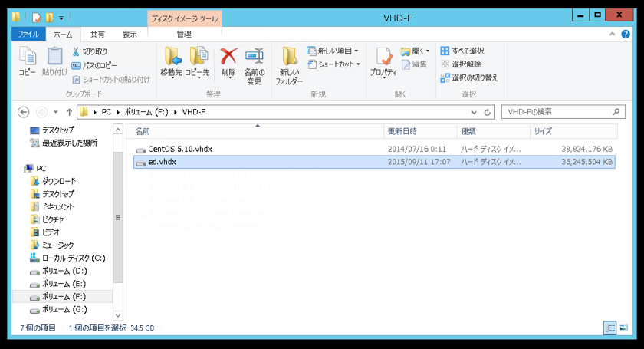Open Desktop (デスクトップ) under favorites
This screenshot has width=644, height=349.
[x=52, y=130]
